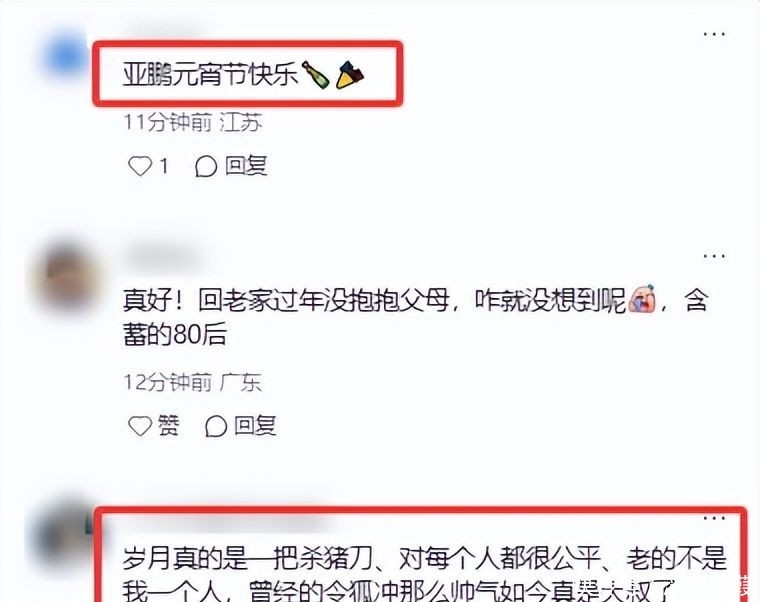
Task: Open the three-dot menu for the 含蓄的80后 comment
Action: [x=714, y=256]
